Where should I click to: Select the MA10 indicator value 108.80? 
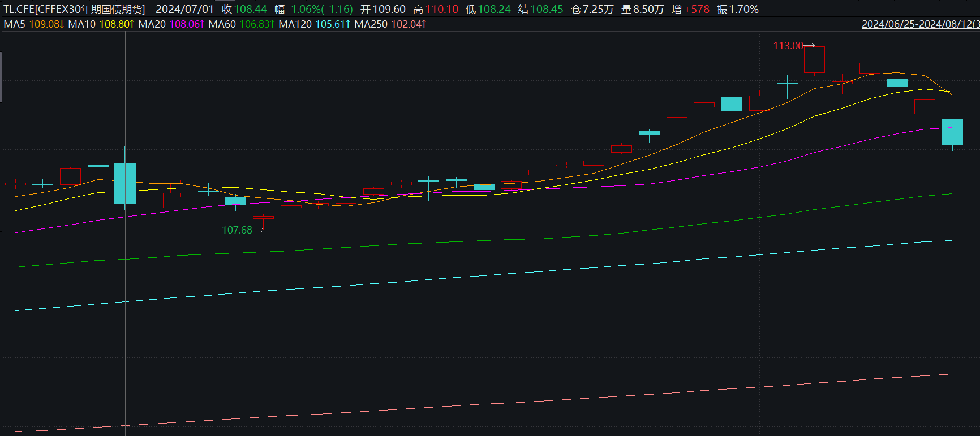pos(116,24)
